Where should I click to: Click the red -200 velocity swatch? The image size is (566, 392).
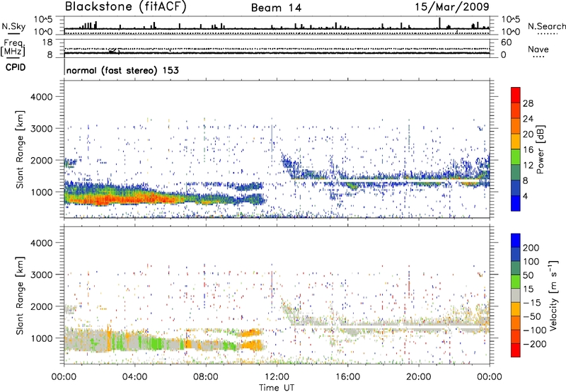[x=516, y=350]
